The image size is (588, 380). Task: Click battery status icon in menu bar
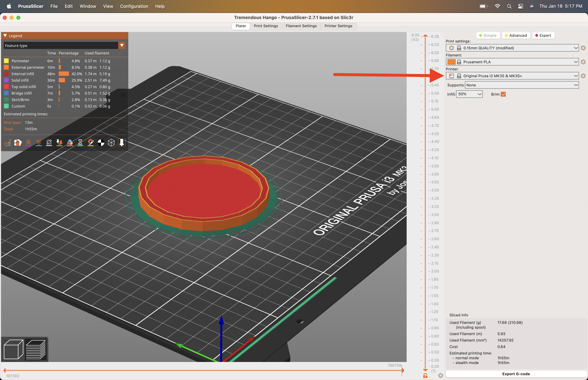point(484,6)
